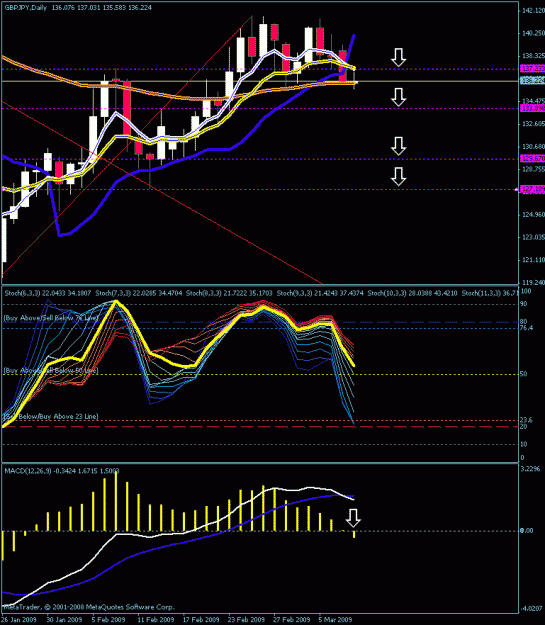Click the 142.120 price axis label

[x=533, y=10]
